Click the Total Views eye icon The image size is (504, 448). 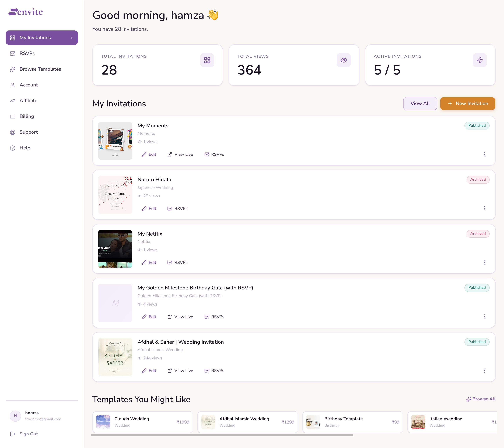click(344, 60)
